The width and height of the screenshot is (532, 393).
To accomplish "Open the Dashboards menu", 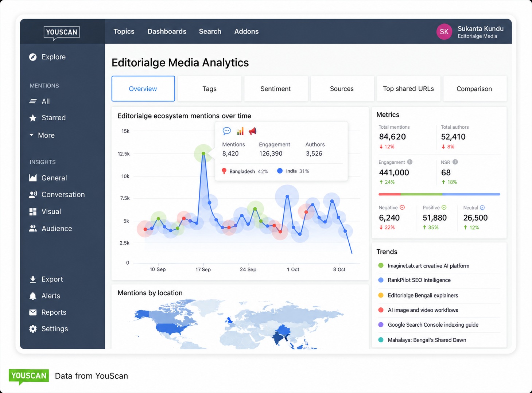I will 167,31.
